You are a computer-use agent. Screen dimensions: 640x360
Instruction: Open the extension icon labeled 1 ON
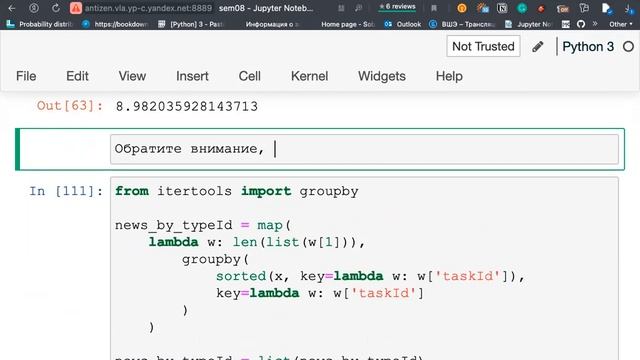562,8
